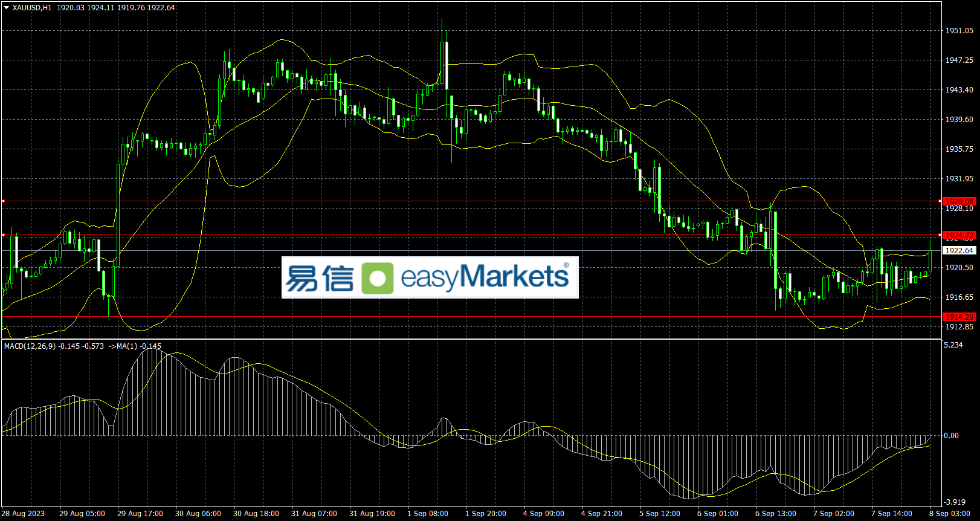This screenshot has width=980, height=521.
Task: Click the 5 Sep 12:00 time label
Action: point(660,514)
